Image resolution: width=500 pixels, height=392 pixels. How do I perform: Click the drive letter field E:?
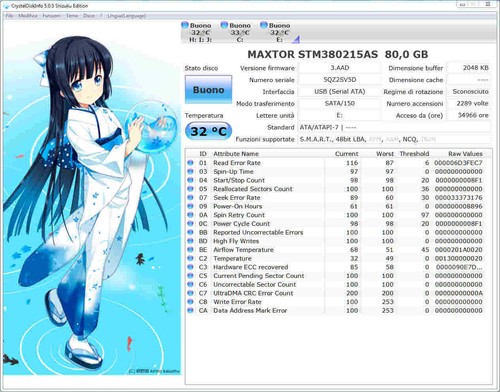click(340, 115)
